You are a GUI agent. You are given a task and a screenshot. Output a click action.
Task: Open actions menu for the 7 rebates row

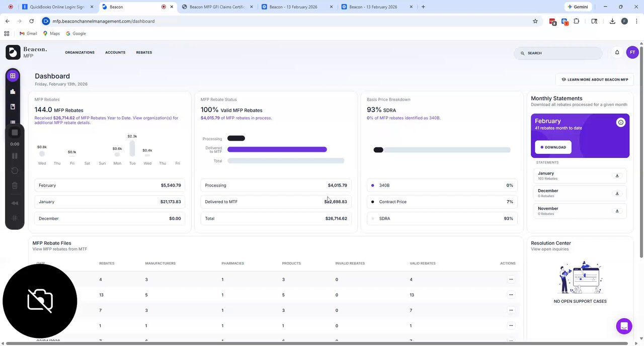tap(511, 310)
